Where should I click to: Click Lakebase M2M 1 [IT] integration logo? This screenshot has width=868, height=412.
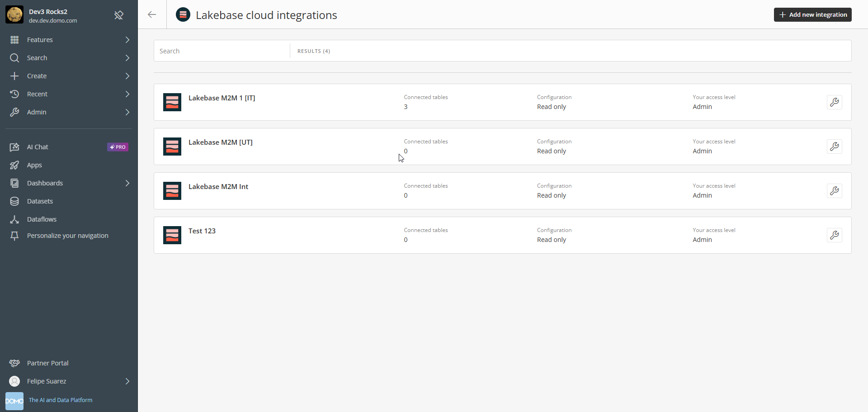(172, 102)
